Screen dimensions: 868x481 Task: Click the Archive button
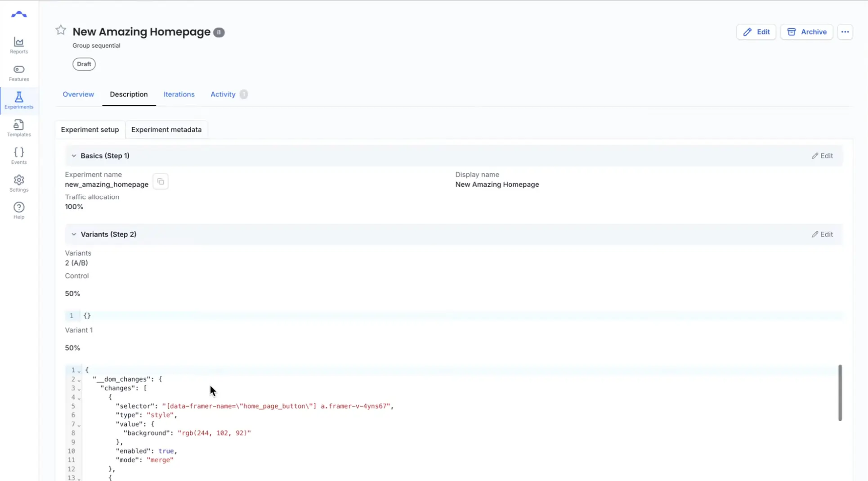806,32
